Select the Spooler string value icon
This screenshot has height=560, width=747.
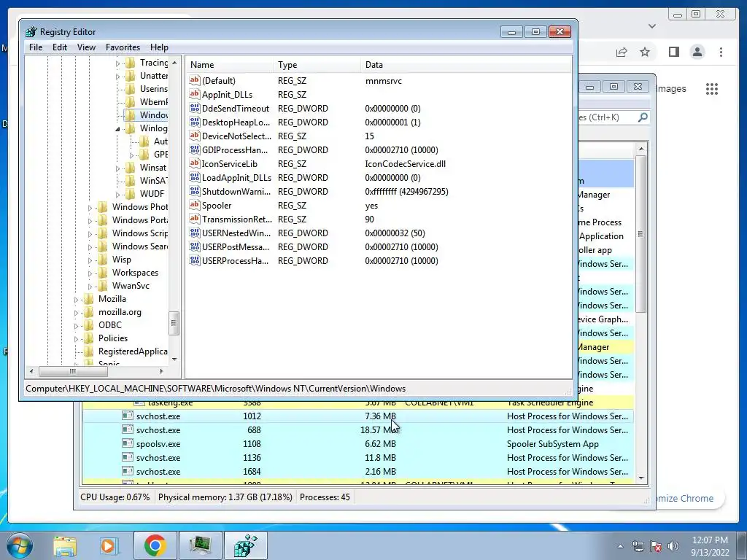[194, 205]
